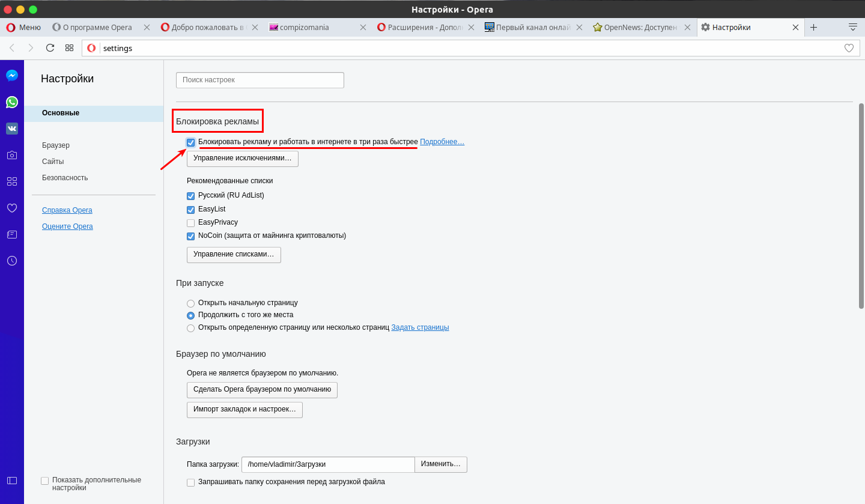Open the Opera Меню button
The width and height of the screenshot is (865, 504).
(x=23, y=27)
